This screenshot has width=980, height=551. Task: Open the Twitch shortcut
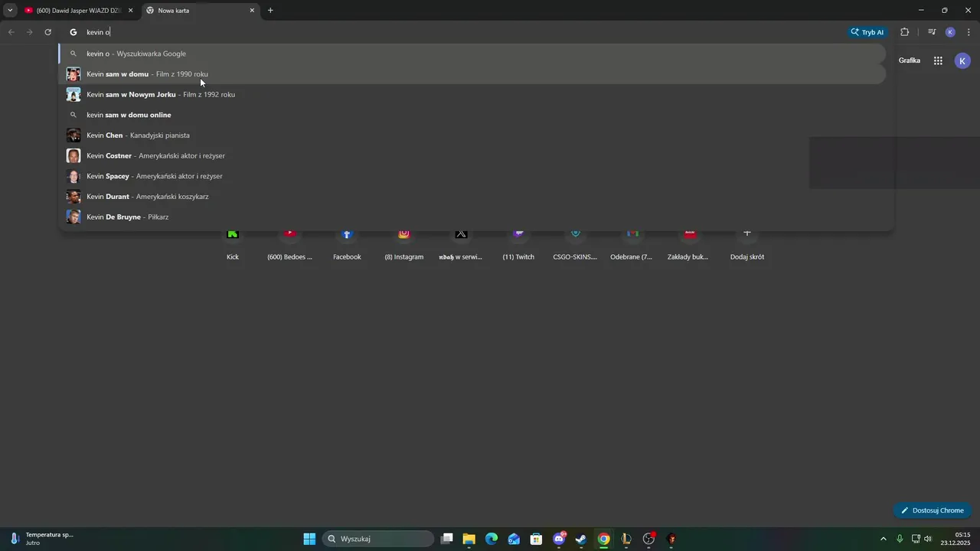(x=518, y=245)
